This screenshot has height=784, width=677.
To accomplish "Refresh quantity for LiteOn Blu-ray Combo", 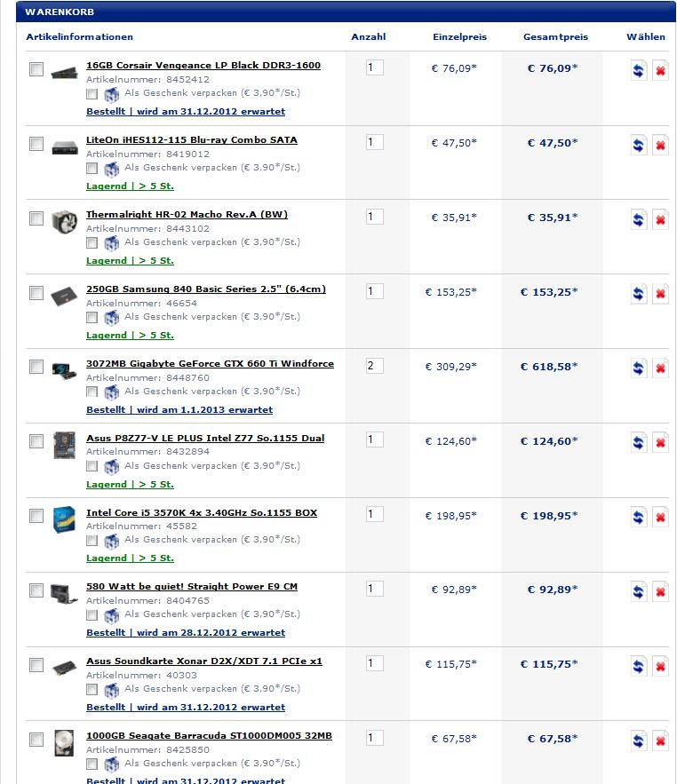I will coord(639,145).
